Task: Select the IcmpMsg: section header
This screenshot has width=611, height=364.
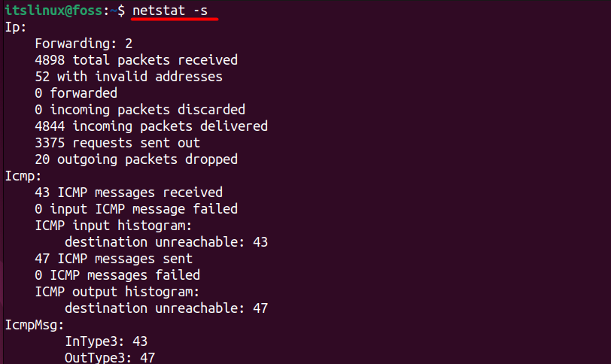Action: 35,325
